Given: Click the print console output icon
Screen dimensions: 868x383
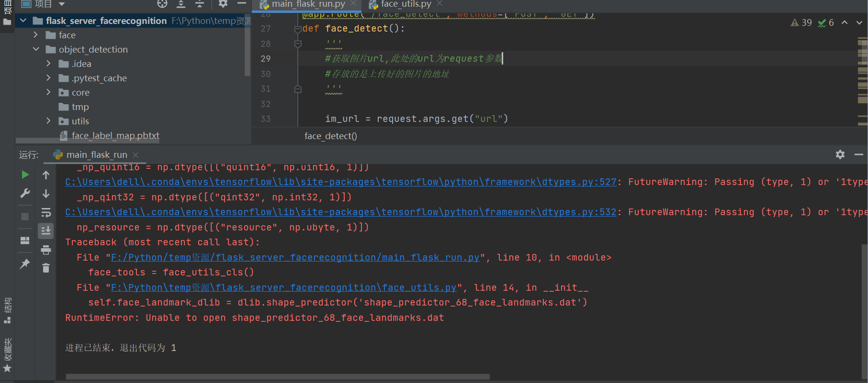Looking at the screenshot, I should (x=46, y=250).
